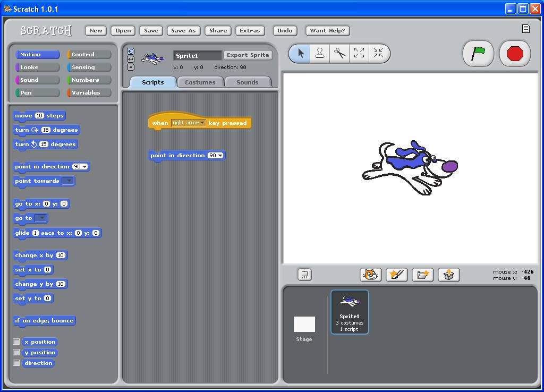Switch to Sounds tab
This screenshot has width=544, height=392.
[248, 82]
